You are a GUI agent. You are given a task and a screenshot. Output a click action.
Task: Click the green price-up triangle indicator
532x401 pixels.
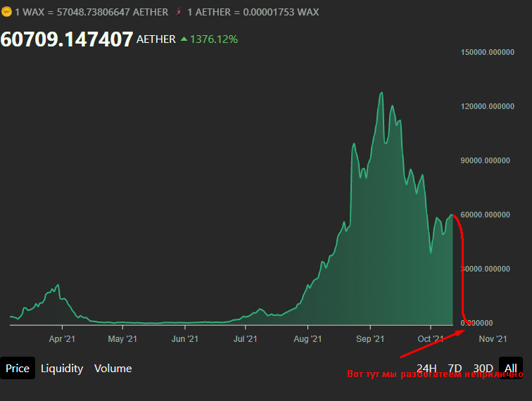coord(184,39)
